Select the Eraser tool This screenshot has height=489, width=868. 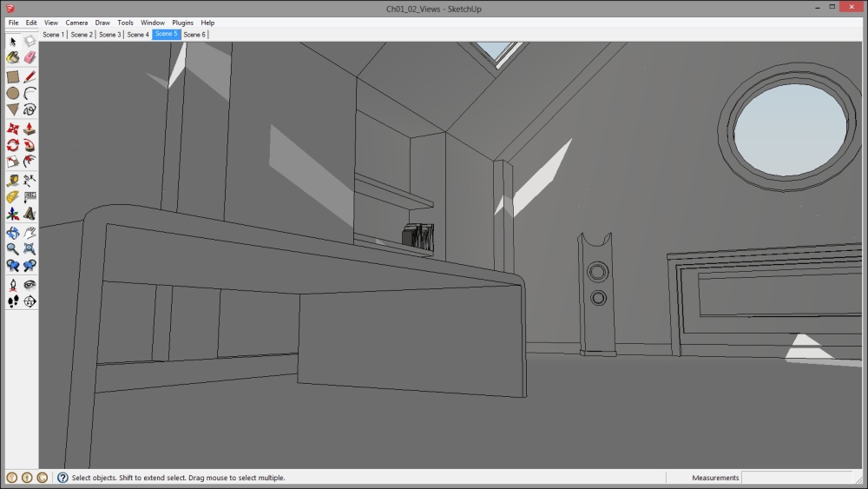pyautogui.click(x=30, y=57)
